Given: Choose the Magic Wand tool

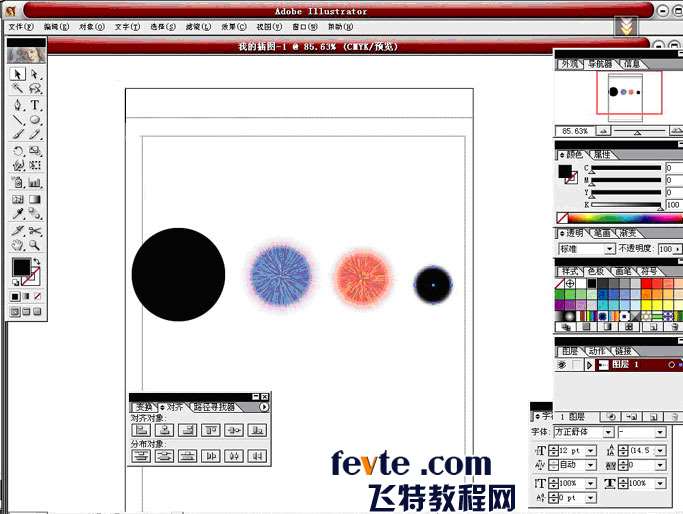Looking at the screenshot, I should click(17, 88).
